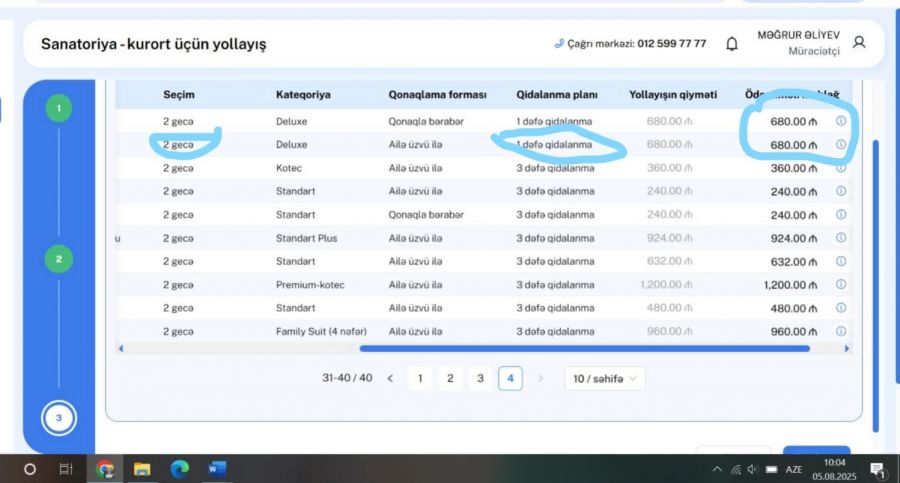
Task: Click info icon for Standart Plus 924.00 row
Action: tap(841, 238)
